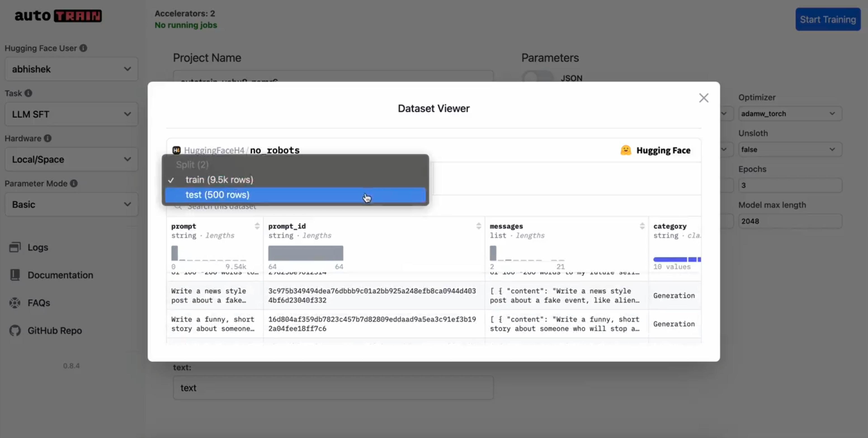Sort by the prompt column arrows
This screenshot has height=438, width=868.
pos(257,226)
